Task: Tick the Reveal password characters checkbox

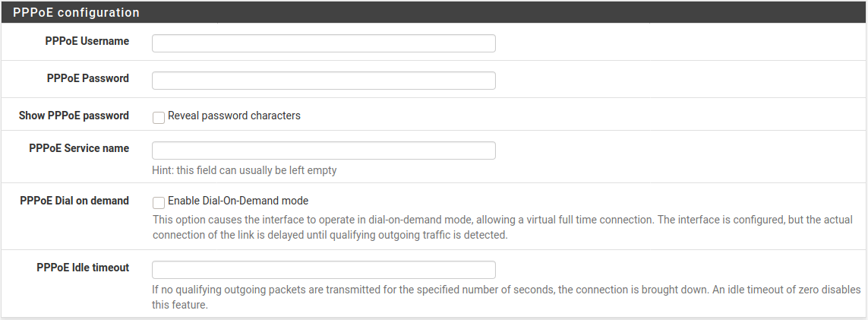Action: 159,117
